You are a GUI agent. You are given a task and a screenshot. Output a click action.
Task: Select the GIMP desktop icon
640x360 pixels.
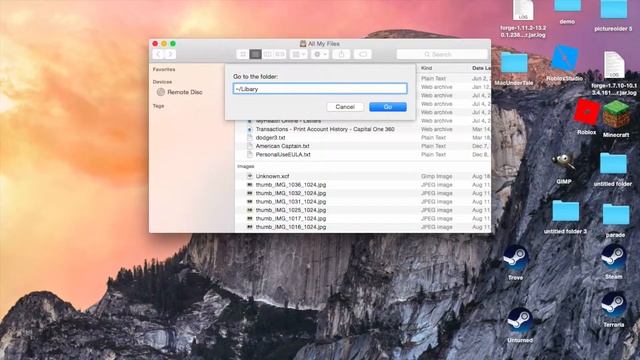click(564, 168)
